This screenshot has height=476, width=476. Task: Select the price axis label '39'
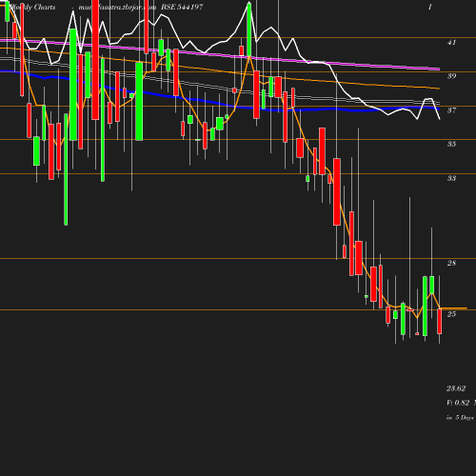click(451, 76)
